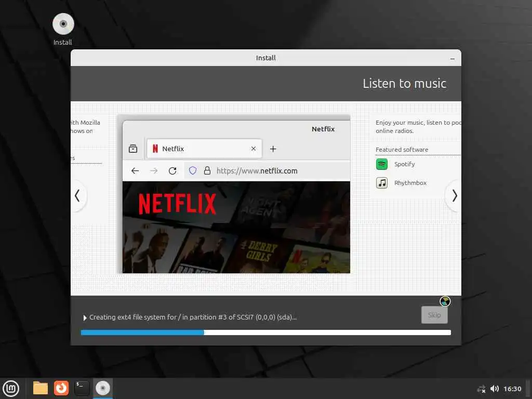The height and width of the screenshot is (399, 532).
Task: Click the Install window title bar text
Action: click(265, 58)
